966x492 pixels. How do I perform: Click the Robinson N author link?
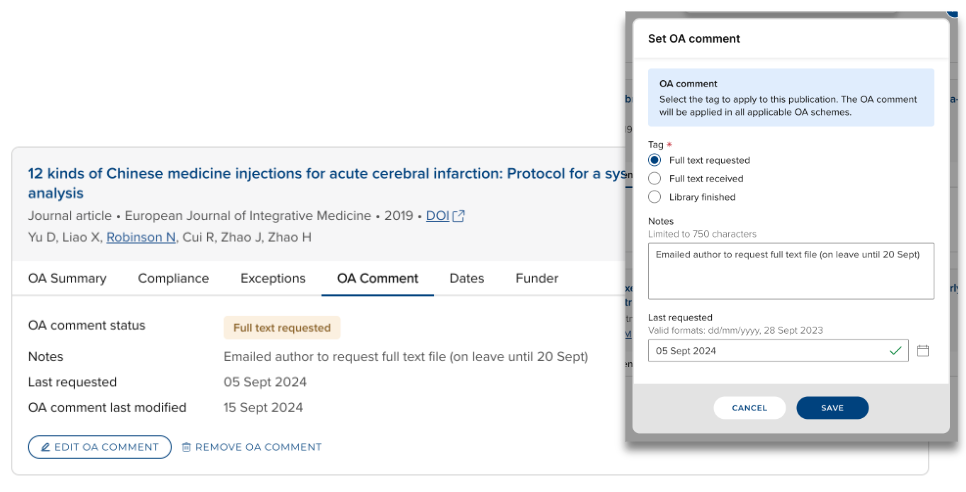[141, 237]
